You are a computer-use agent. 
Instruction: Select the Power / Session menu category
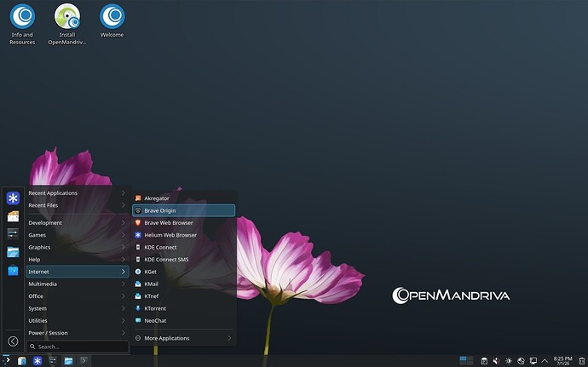tap(78, 333)
